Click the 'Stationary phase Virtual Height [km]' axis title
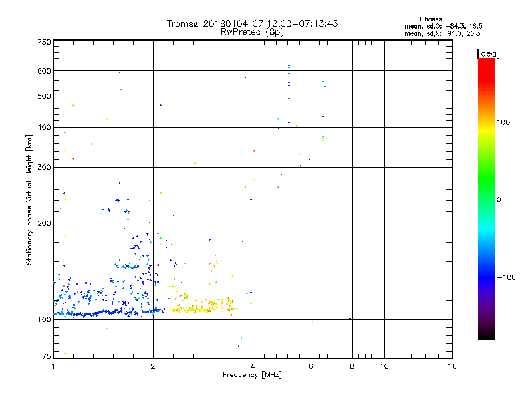Image resolution: width=532 pixels, height=399 pixels. tap(29, 199)
